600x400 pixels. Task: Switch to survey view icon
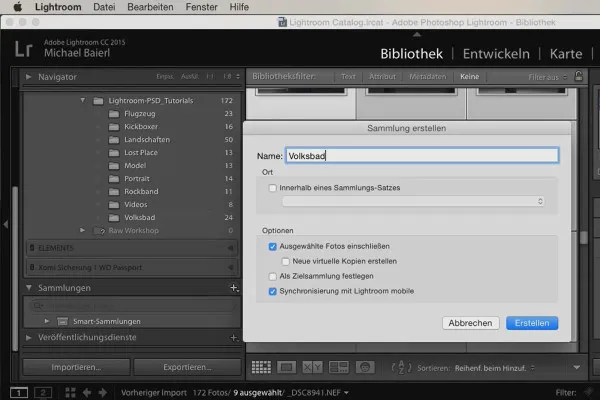point(339,367)
